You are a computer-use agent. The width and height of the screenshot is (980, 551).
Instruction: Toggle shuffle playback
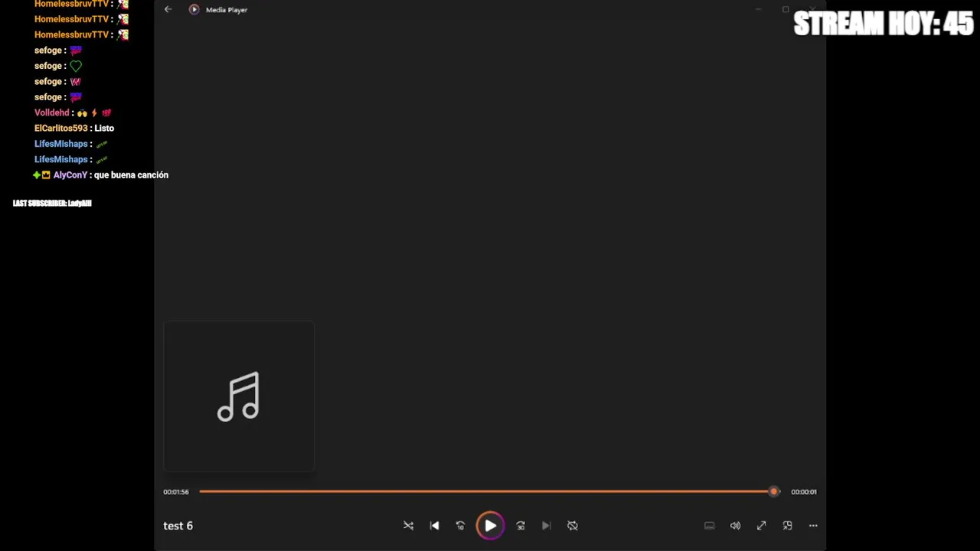tap(408, 526)
